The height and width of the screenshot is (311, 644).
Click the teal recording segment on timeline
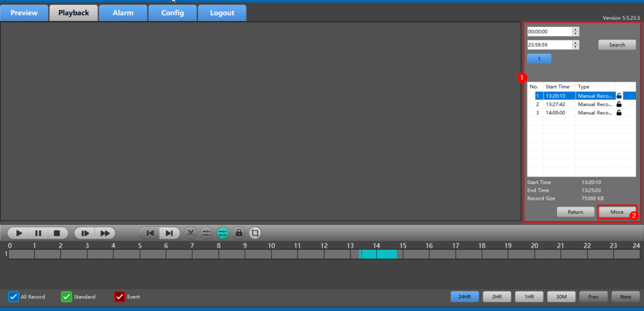[379, 254]
